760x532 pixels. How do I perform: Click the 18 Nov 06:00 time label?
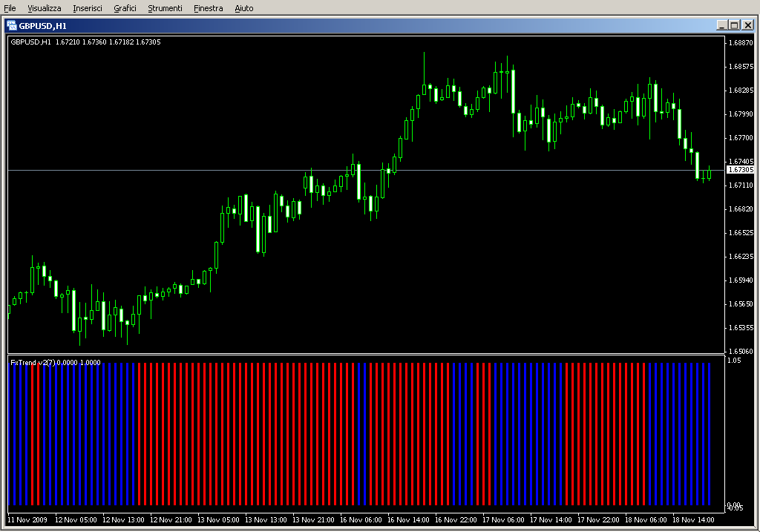pos(646,520)
